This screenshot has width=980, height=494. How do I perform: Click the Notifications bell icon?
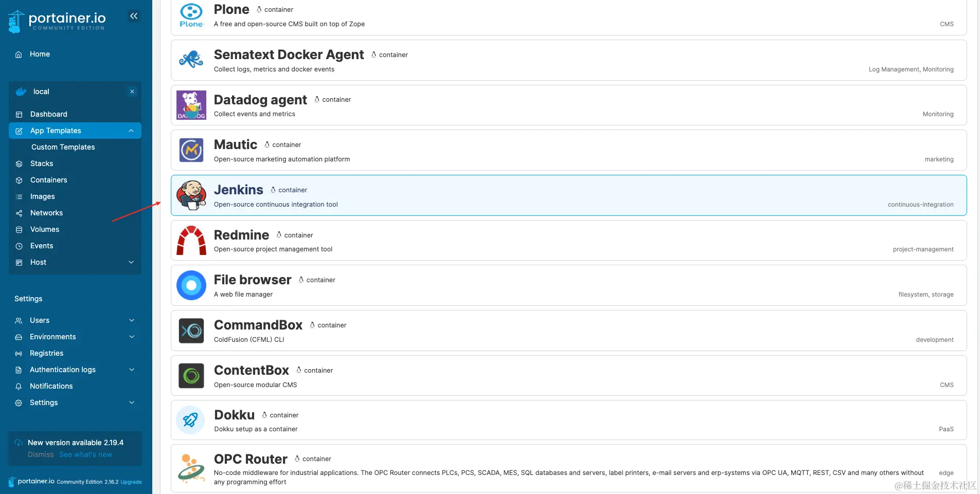pyautogui.click(x=19, y=387)
